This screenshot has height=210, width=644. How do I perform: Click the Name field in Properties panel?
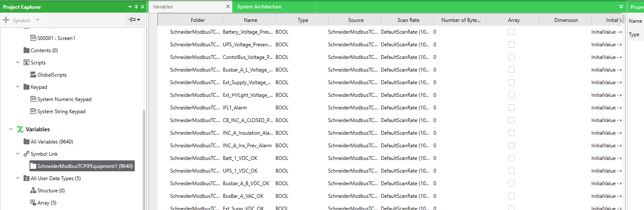635,21
